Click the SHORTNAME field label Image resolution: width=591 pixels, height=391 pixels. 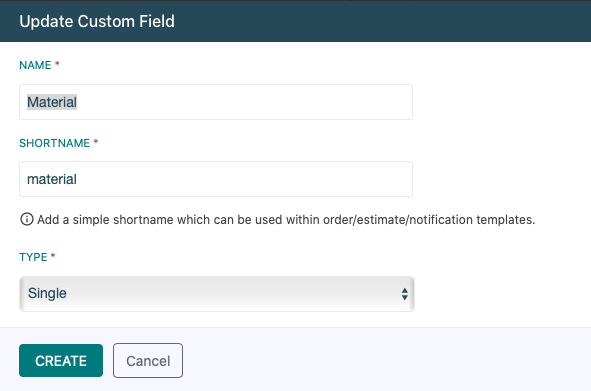54,143
